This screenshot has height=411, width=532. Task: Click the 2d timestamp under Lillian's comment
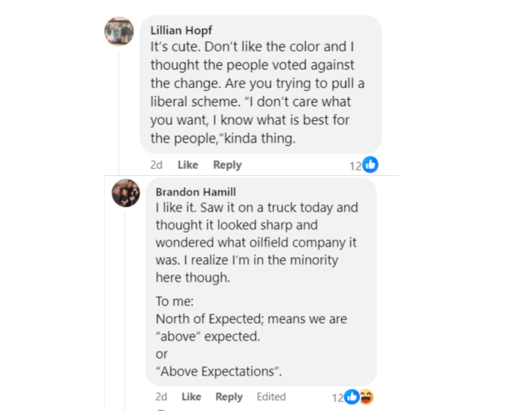point(156,165)
